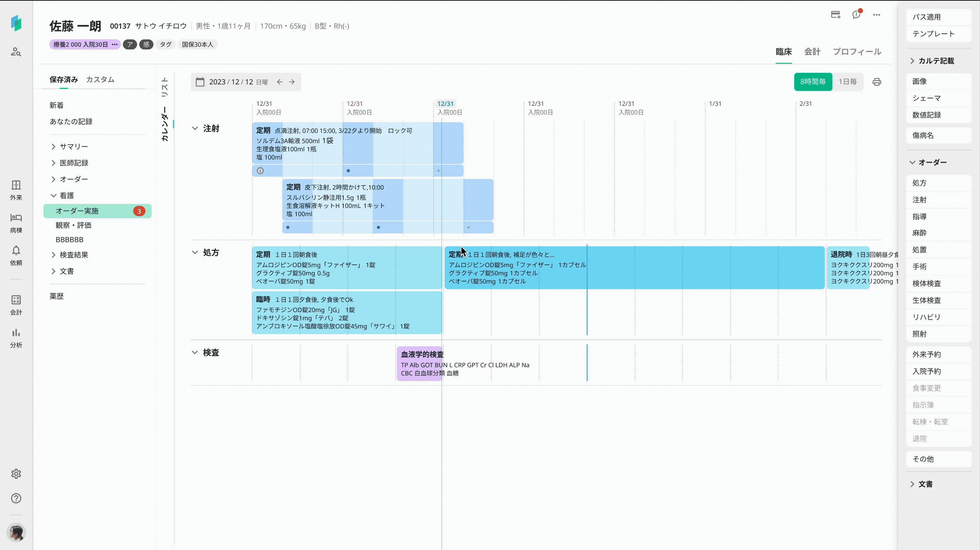
Task: Switch to リスト vertical view
Action: point(165,87)
